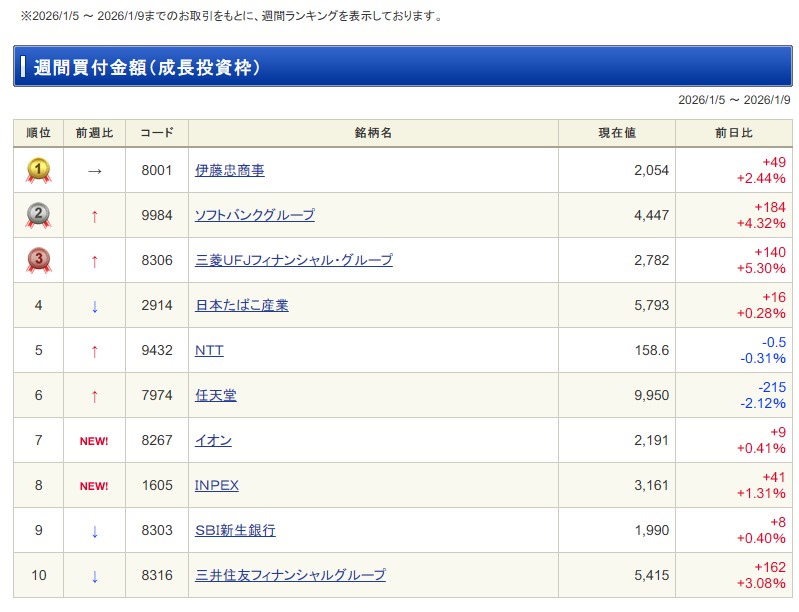
Task: Click stock code 8303
Action: tap(157, 530)
